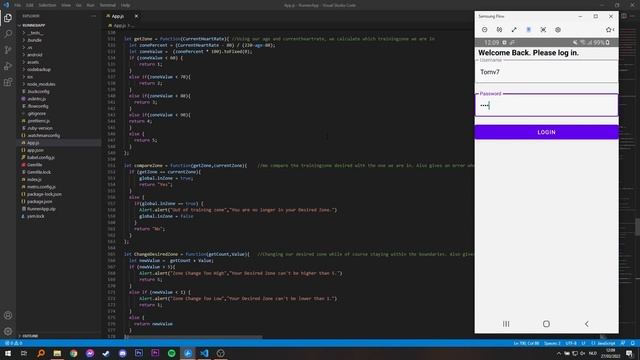
Task: Close the App.js editor tab
Action: point(136,16)
